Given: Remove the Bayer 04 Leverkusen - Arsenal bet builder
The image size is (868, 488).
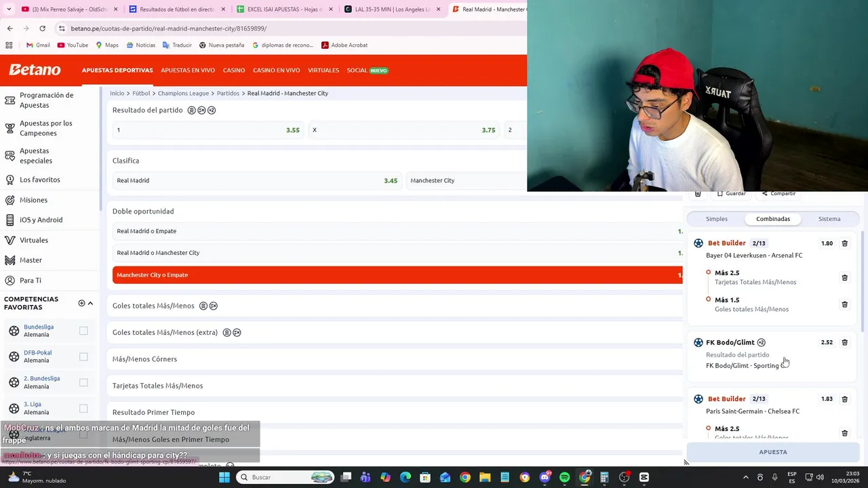Looking at the screenshot, I should point(844,243).
